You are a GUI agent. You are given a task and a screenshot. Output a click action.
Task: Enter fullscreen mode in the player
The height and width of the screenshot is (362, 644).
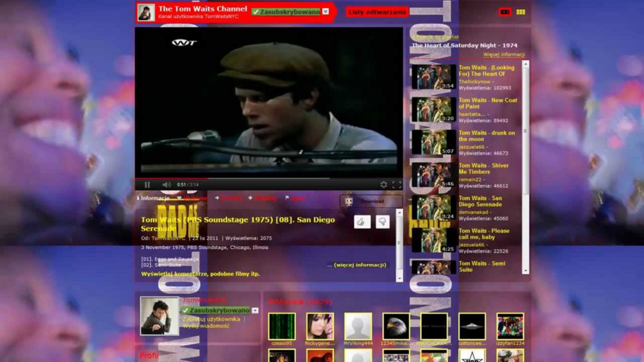396,185
